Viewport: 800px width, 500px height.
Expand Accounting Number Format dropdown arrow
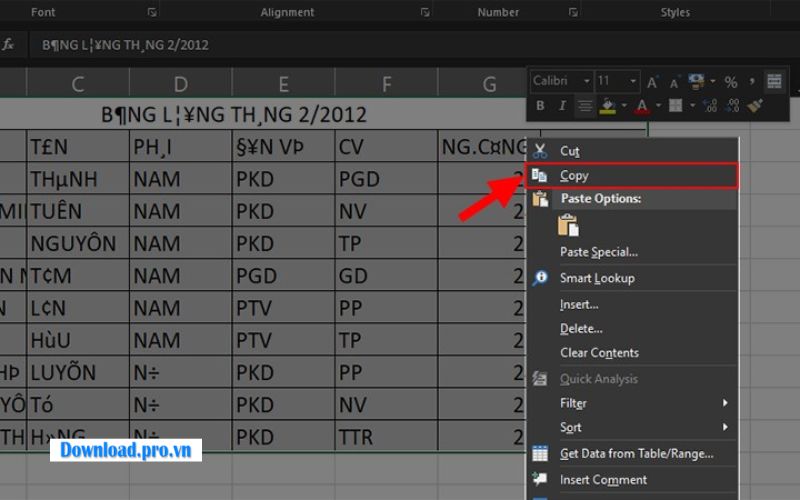coord(713,81)
